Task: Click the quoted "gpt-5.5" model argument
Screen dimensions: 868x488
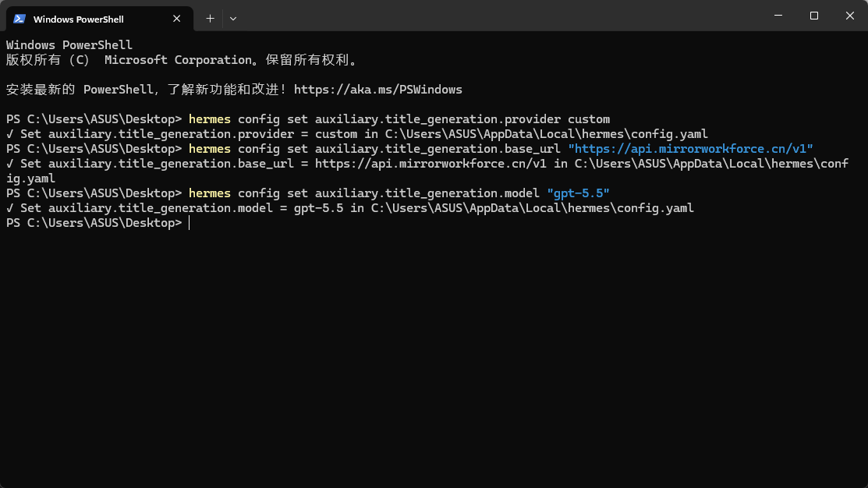Action: coord(578,193)
